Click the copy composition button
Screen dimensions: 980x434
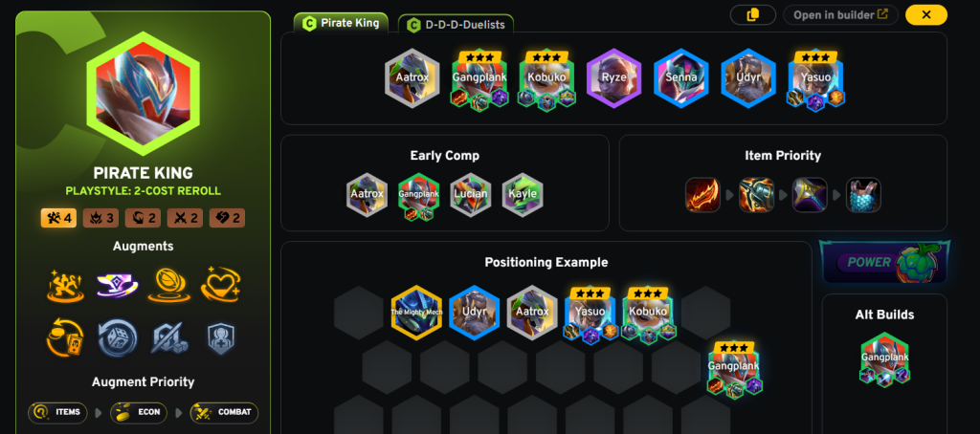[x=752, y=15]
